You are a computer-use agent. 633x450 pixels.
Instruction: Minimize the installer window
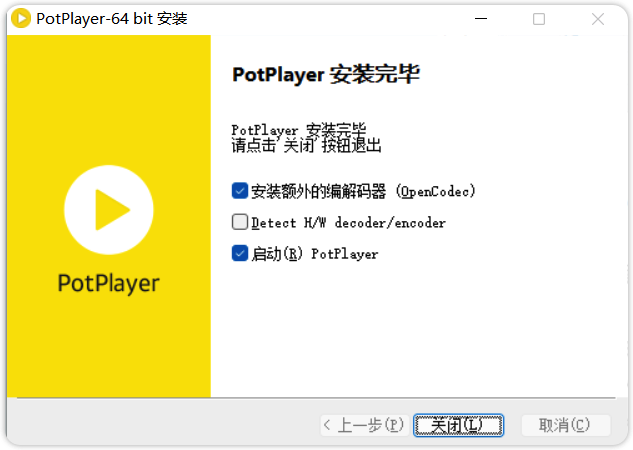click(x=480, y=19)
